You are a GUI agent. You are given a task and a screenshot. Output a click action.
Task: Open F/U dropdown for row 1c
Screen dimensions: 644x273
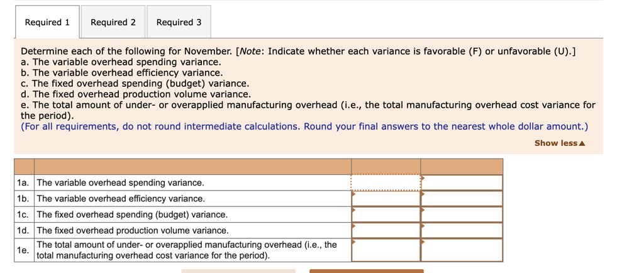(x=462, y=214)
